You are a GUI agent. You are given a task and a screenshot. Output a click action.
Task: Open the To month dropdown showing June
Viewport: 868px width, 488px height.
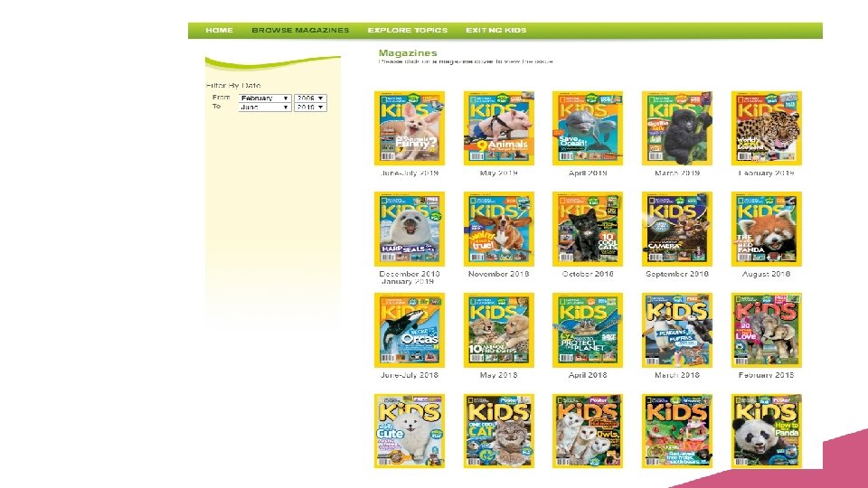click(265, 108)
